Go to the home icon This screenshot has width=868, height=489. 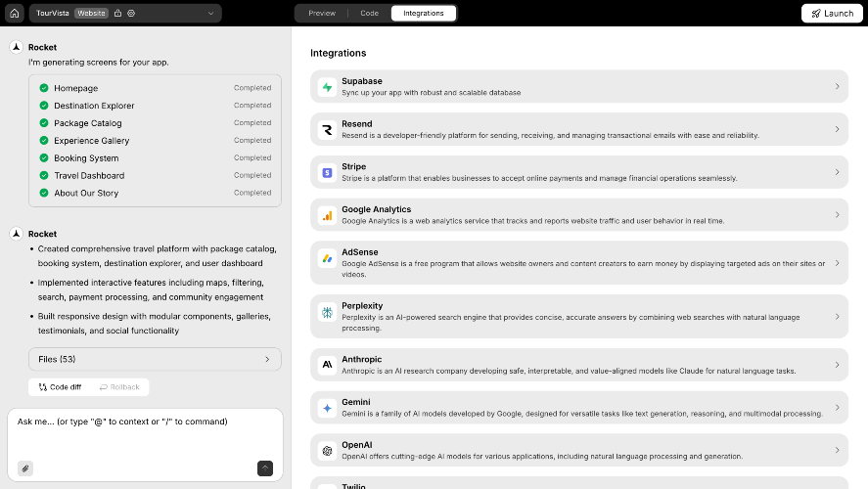pos(15,14)
